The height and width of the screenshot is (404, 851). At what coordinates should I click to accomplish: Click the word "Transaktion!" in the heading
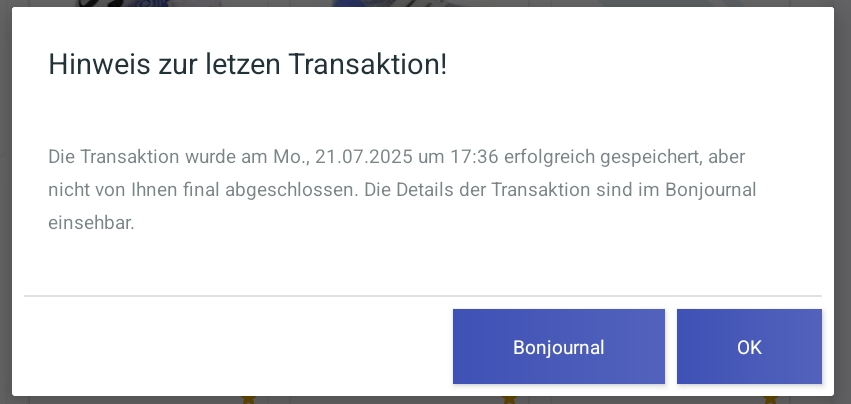367,65
